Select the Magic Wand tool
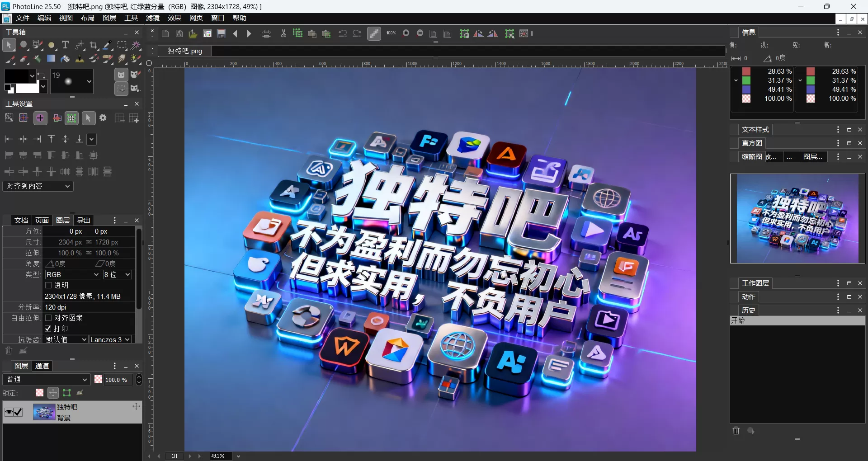Viewport: 868px width, 461px height. [x=136, y=45]
